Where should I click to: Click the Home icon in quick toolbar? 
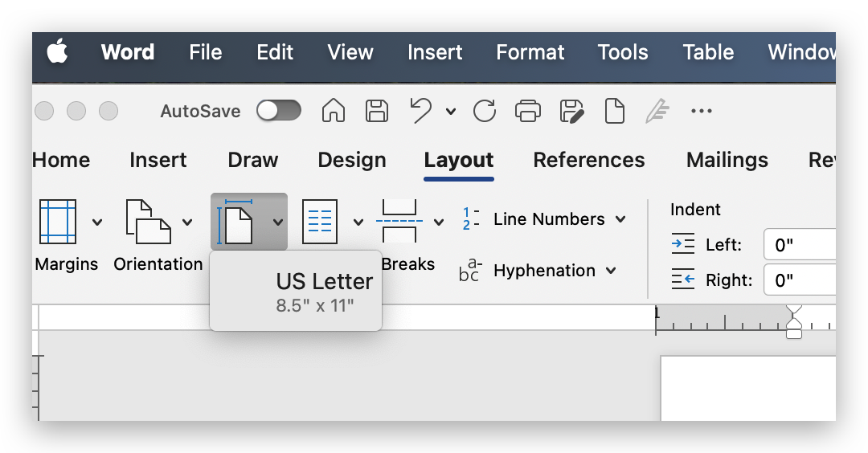(x=334, y=111)
